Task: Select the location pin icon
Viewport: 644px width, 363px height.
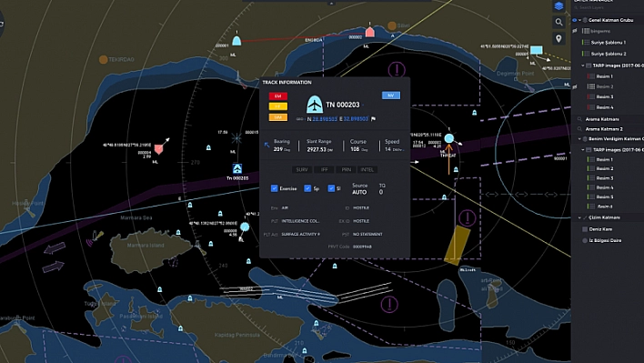Action: (558, 38)
